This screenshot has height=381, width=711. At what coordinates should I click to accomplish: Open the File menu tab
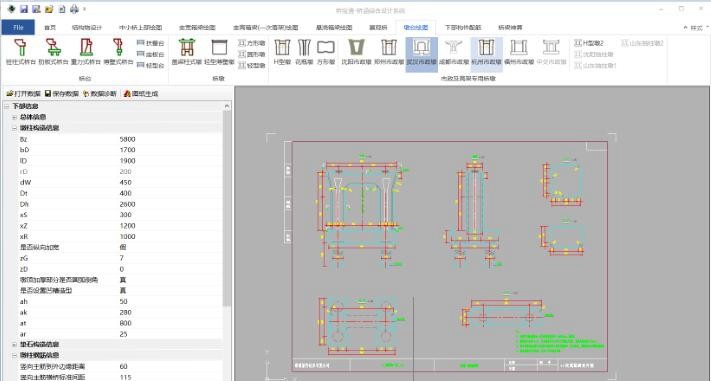coord(18,28)
